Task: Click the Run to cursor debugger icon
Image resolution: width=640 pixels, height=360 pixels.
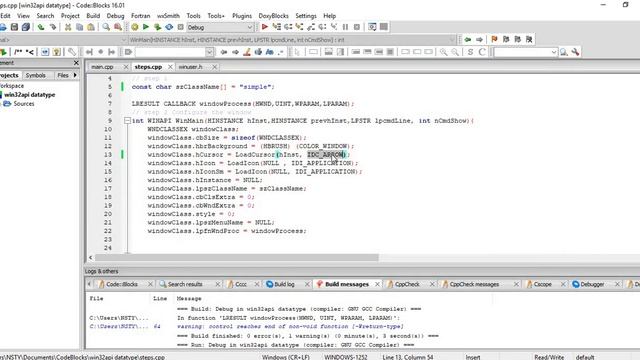Action: (276, 27)
